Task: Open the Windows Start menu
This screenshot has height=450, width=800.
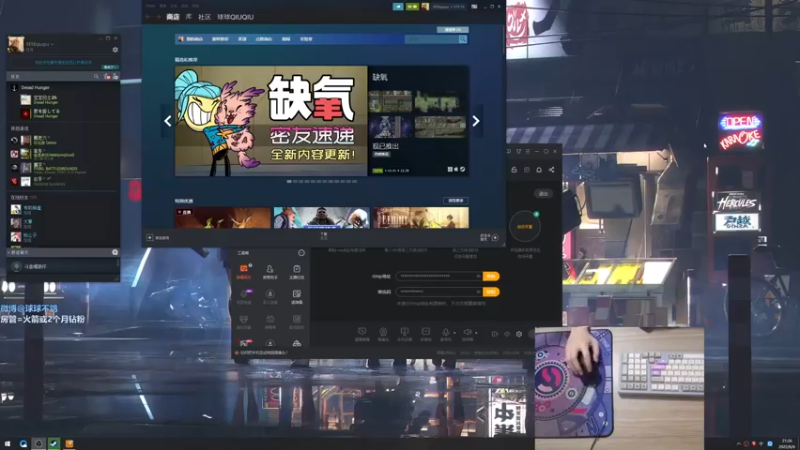Action: [x=7, y=444]
